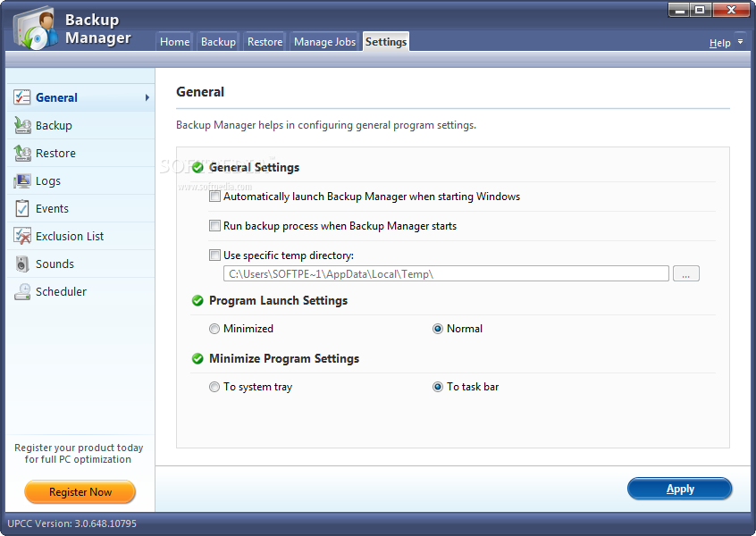Screen dimensions: 756x536
Task: Select the Normal launch radio button
Action: [x=437, y=329]
